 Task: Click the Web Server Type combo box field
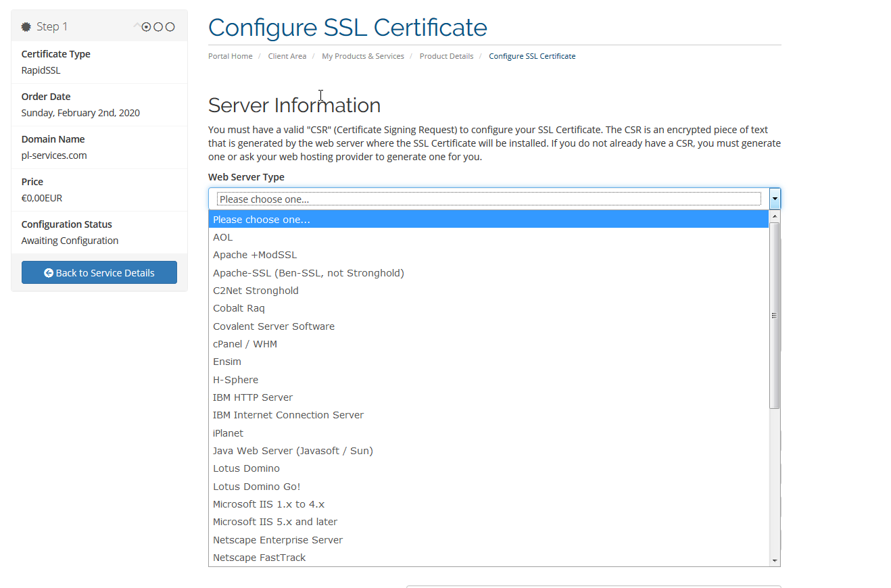(x=494, y=199)
